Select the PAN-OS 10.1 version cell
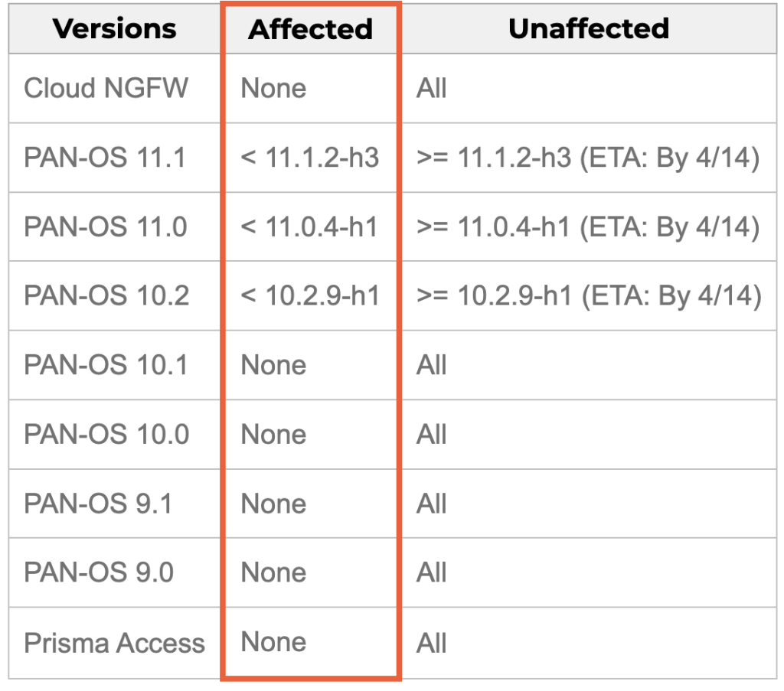This screenshot has width=784, height=691. point(105,365)
